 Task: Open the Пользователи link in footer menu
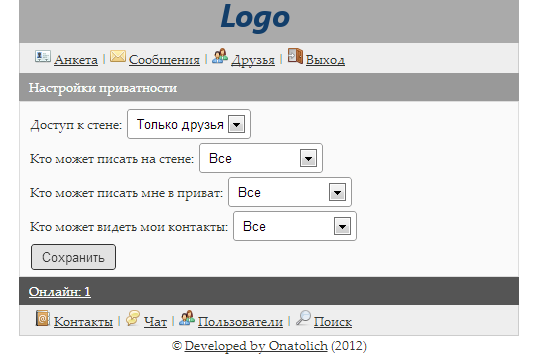(x=240, y=322)
